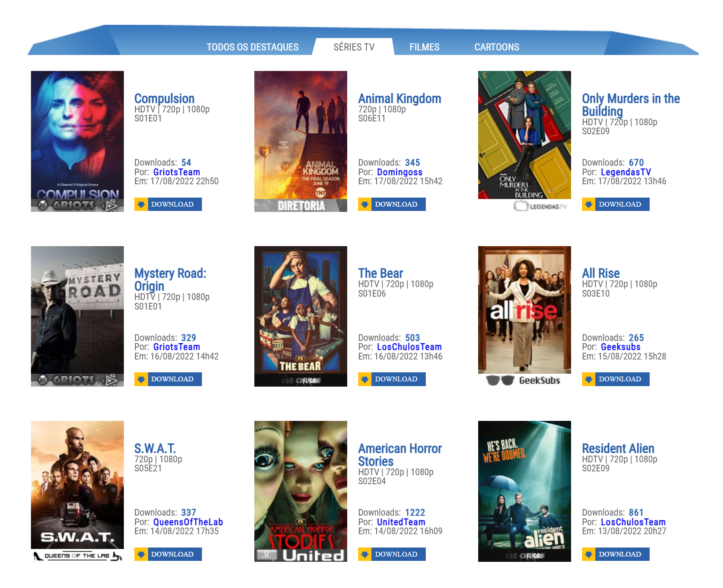Click The Bear download arrow icon
Image resolution: width=723 pixels, height=588 pixels.
365,379
